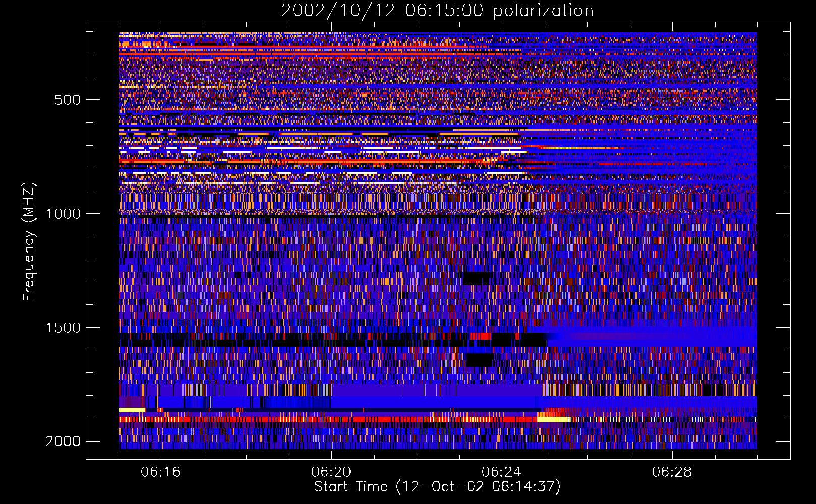Click the 06:16 time tick label
This screenshot has width=816, height=504.
coord(161,472)
